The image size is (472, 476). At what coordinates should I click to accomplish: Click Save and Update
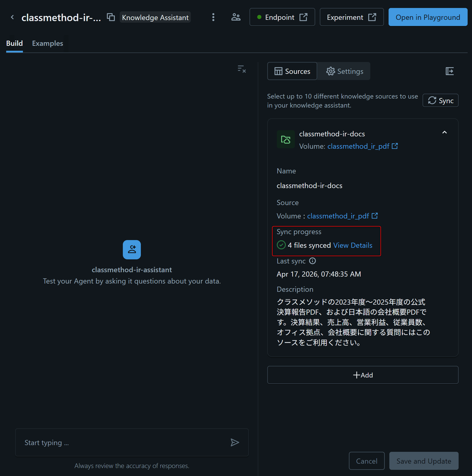[424, 461]
